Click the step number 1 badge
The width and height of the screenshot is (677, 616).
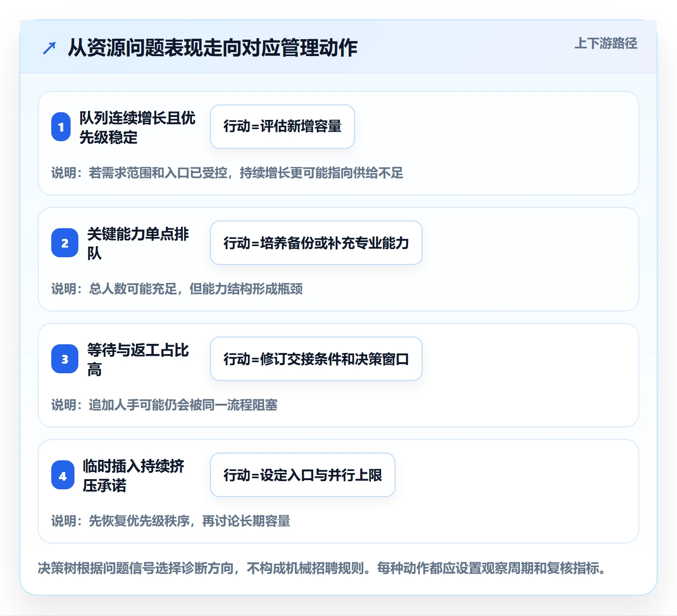61,127
